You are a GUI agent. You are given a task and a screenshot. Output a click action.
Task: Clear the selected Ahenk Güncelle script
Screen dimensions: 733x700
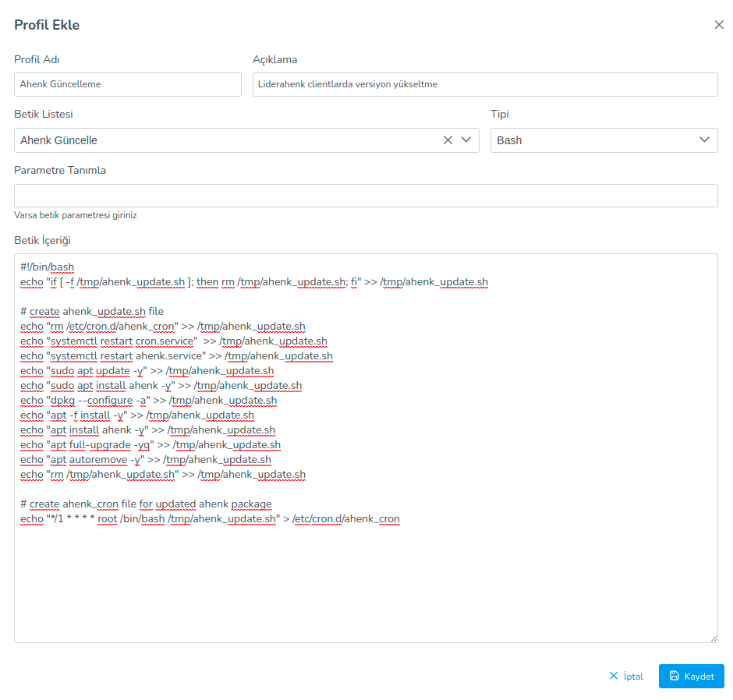pyautogui.click(x=448, y=140)
